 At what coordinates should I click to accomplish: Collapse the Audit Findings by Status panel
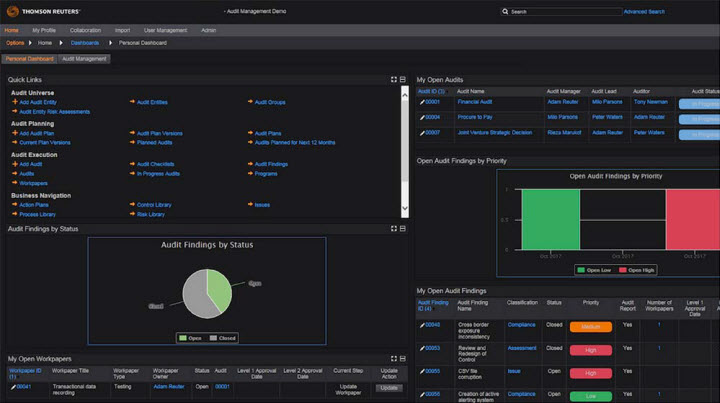(x=403, y=229)
